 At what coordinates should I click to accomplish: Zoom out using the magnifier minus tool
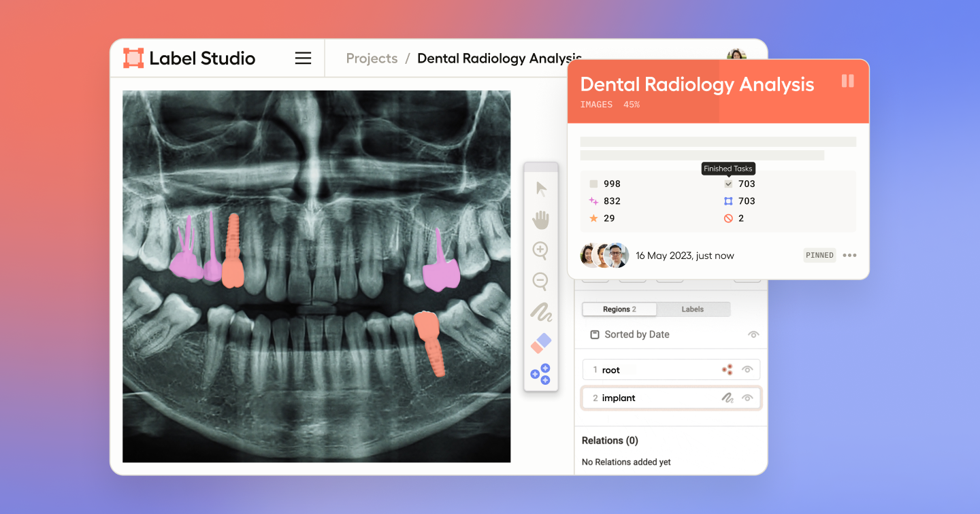540,281
